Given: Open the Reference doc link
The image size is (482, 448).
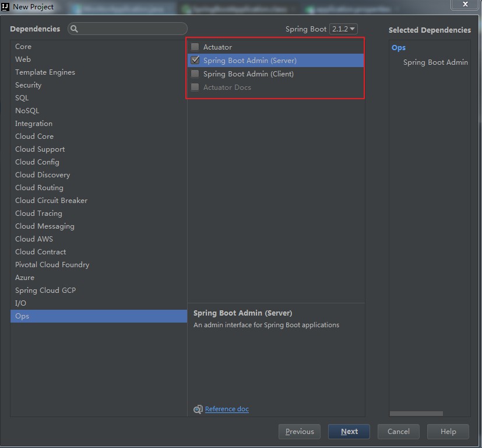Looking at the screenshot, I should tap(227, 409).
